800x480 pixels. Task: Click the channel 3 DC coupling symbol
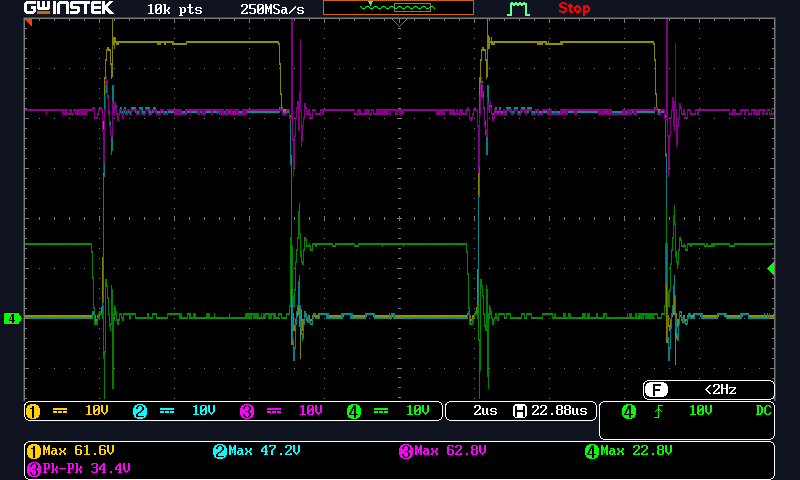[x=274, y=411]
